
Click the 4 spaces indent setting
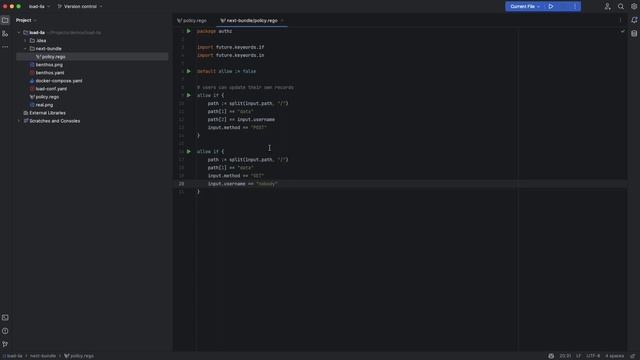click(615, 356)
